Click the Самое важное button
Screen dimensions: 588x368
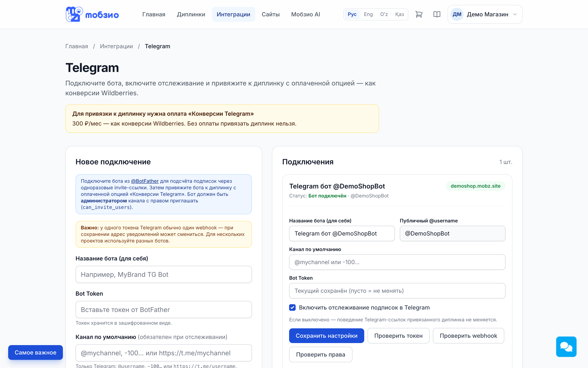(36, 352)
